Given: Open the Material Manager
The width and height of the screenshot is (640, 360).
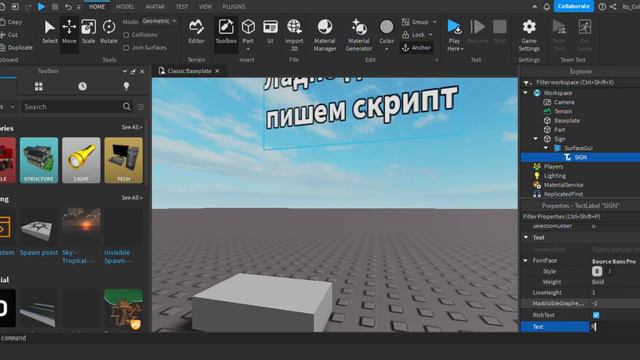Looking at the screenshot, I should point(325,36).
